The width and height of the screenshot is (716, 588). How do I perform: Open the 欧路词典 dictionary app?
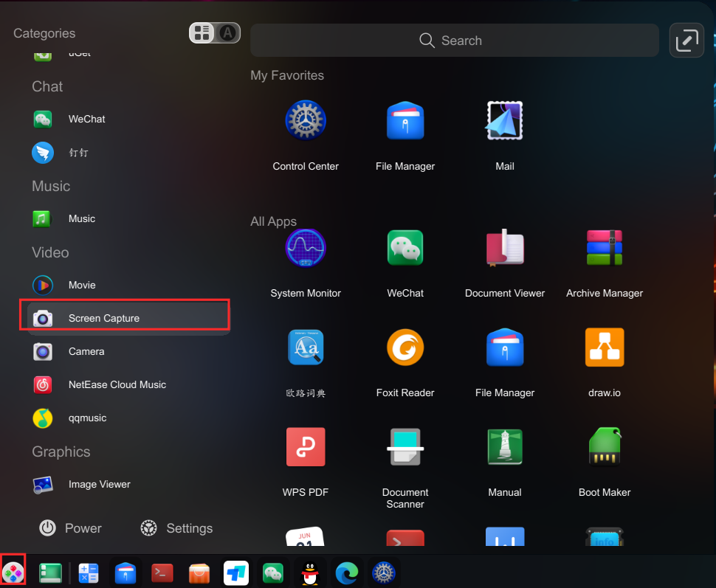coord(306,347)
